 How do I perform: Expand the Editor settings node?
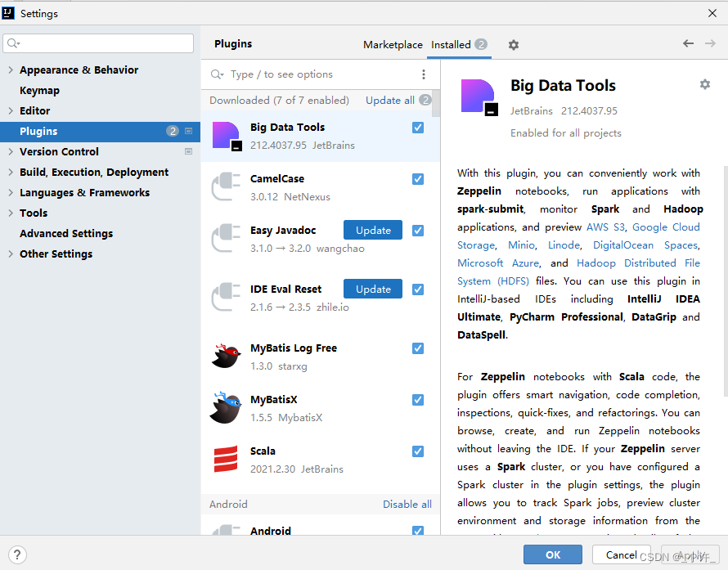tap(10, 111)
